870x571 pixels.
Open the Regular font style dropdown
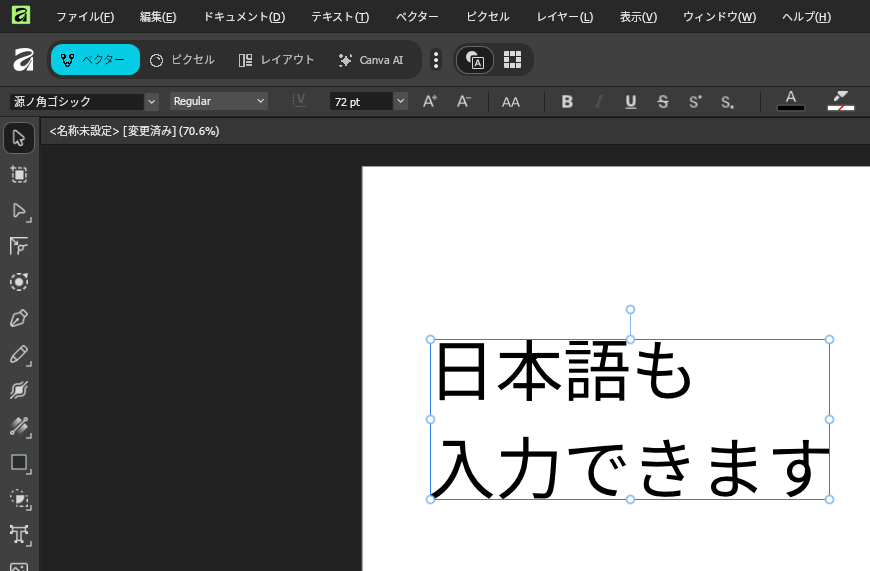(219, 101)
